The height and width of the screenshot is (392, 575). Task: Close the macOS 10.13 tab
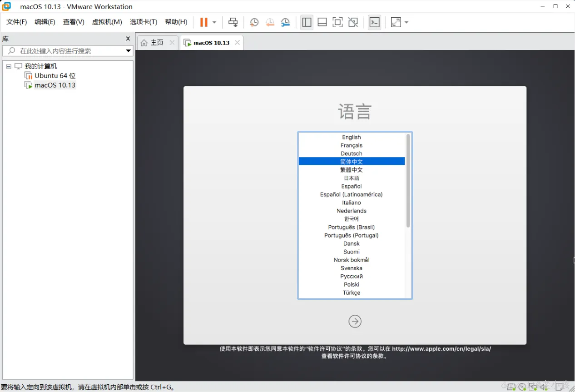pos(237,42)
